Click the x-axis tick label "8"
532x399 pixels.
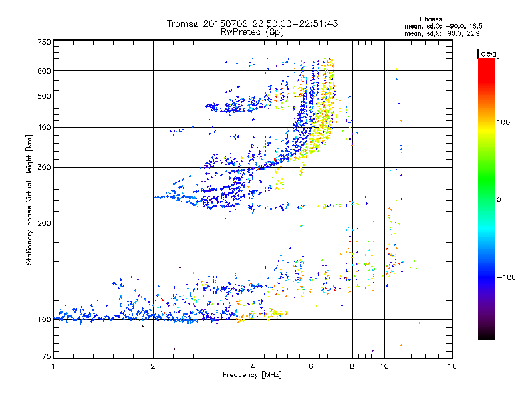tap(352, 366)
